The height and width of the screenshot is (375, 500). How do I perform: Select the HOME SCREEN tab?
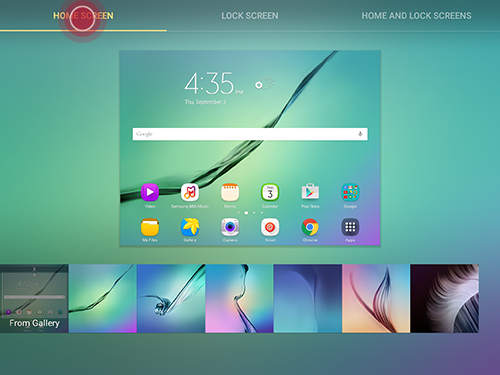(x=83, y=16)
